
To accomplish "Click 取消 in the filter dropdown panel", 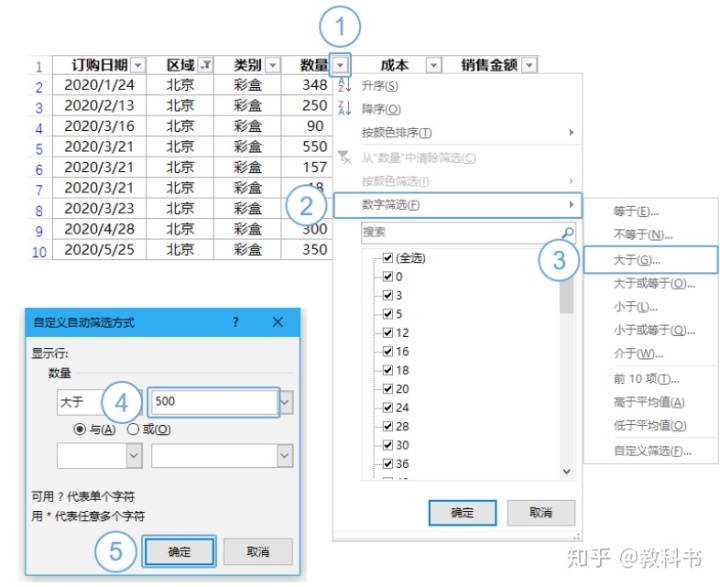I will click(541, 513).
